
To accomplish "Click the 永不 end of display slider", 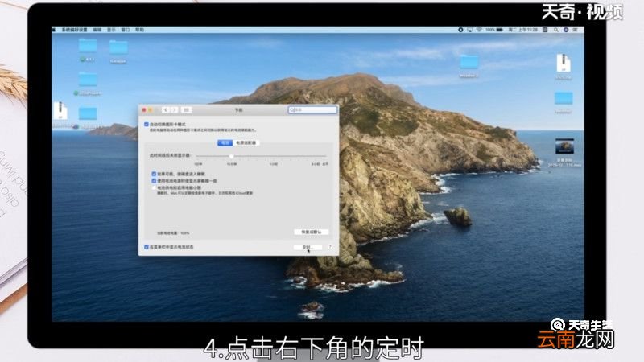I will pyautogui.click(x=325, y=164).
